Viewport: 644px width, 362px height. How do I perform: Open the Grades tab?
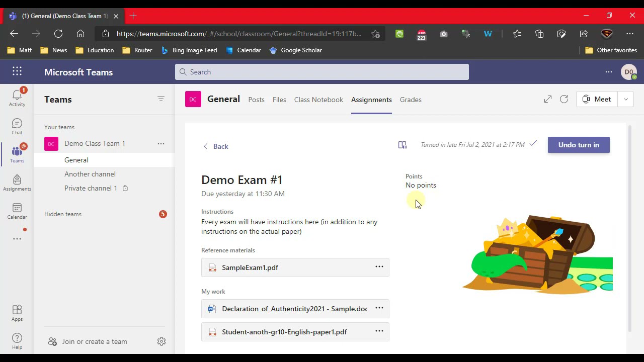coord(411,100)
